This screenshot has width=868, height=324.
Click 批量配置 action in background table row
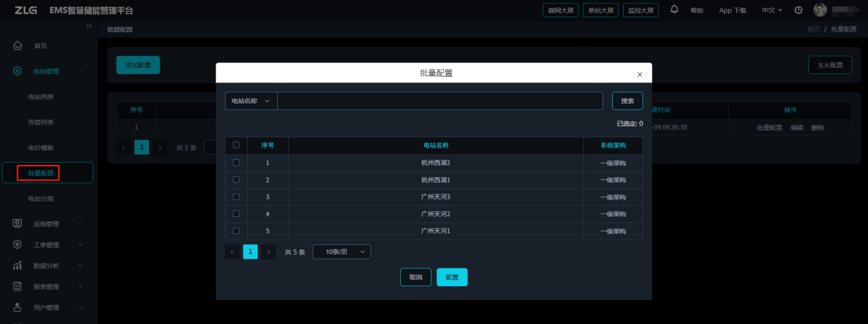pos(769,128)
